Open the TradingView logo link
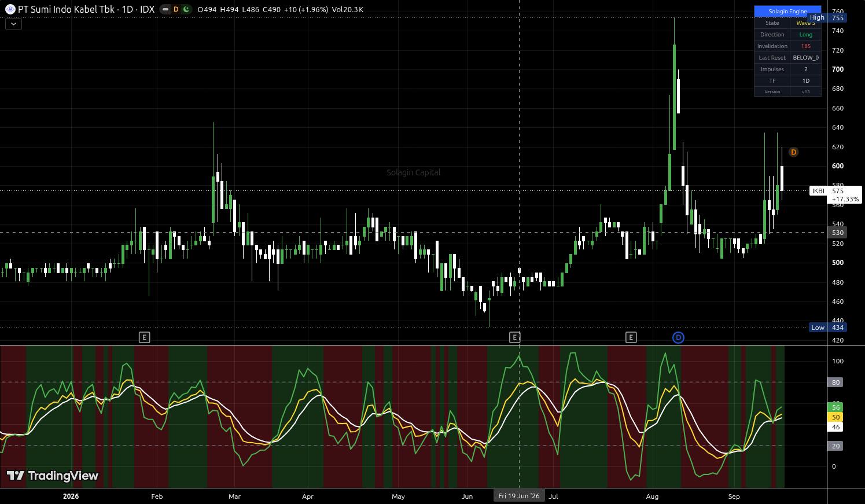Screen dimensions: 865x504 click(x=53, y=476)
